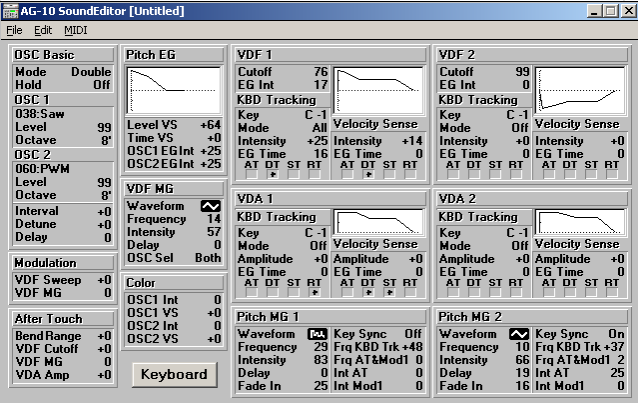
Task: Toggle AT checkbox in VDF 1 Velocity Sense
Action: tap(347, 175)
